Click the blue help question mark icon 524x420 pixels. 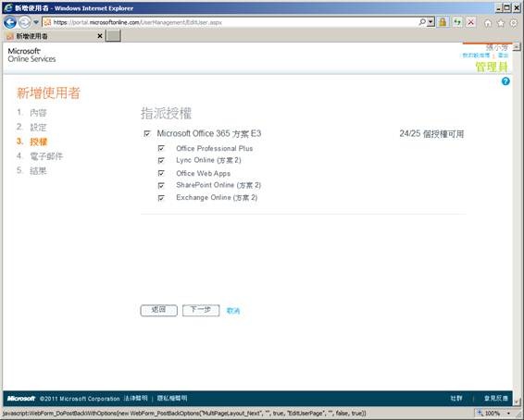tap(505, 81)
